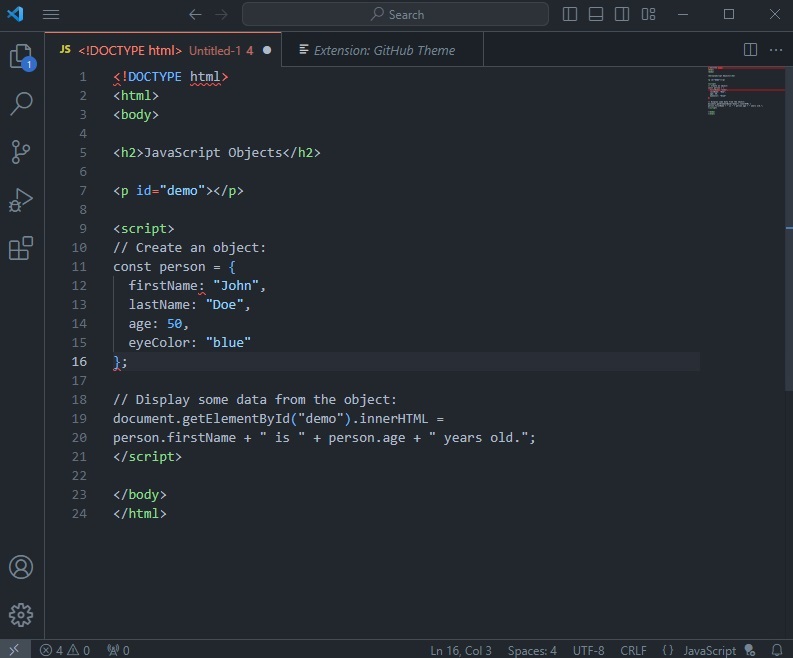This screenshot has width=793, height=658.
Task: Click line number 1 in the gutter
Action: (83, 77)
